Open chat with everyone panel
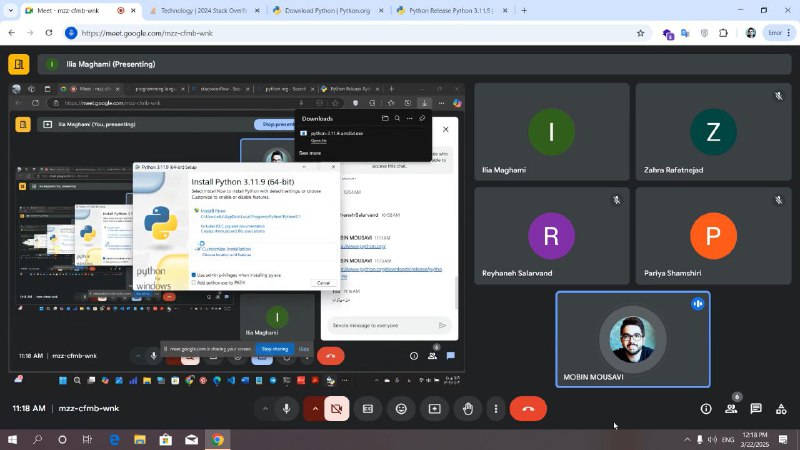Screen dimensions: 800x450 pos(756,409)
